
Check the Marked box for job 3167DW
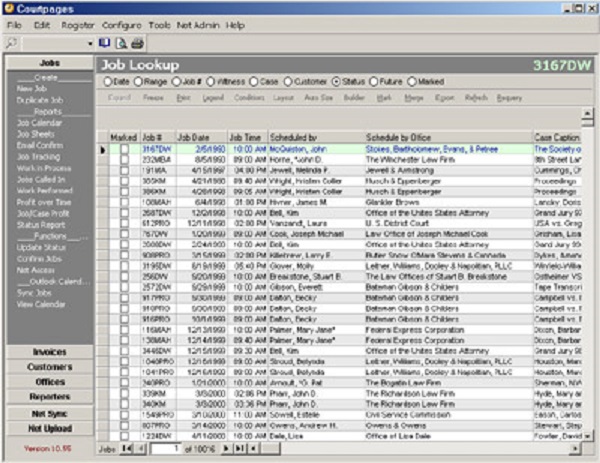tap(124, 150)
